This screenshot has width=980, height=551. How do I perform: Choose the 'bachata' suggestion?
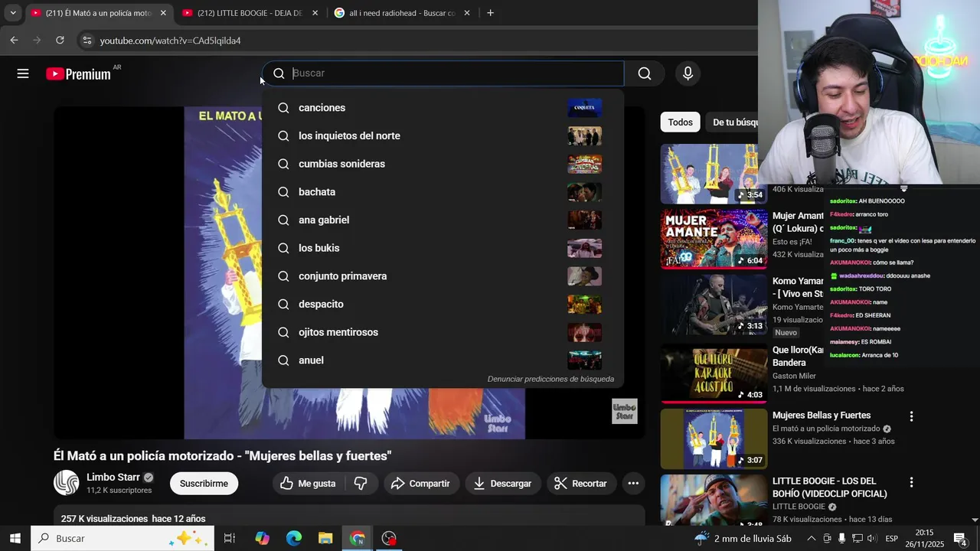pos(443,192)
